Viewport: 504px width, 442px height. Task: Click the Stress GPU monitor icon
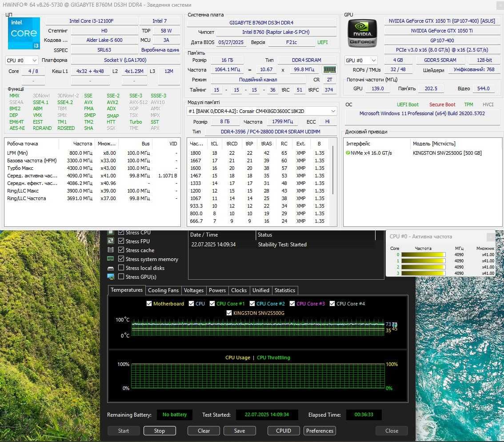(x=111, y=277)
